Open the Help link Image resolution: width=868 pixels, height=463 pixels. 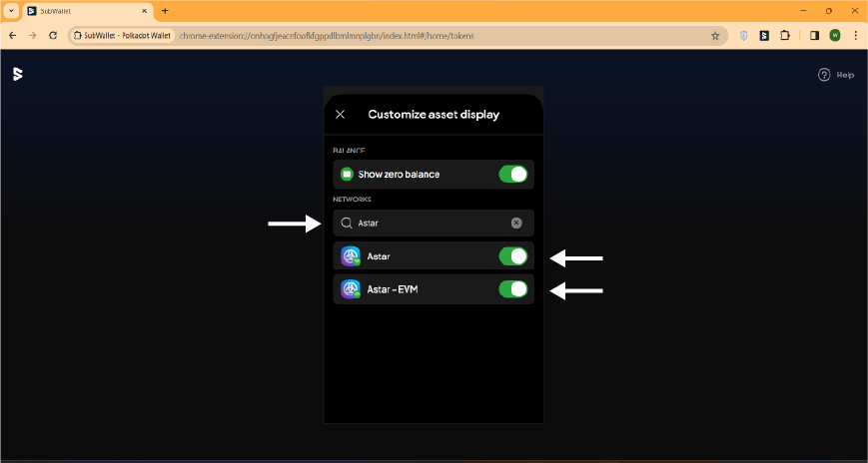click(x=836, y=75)
